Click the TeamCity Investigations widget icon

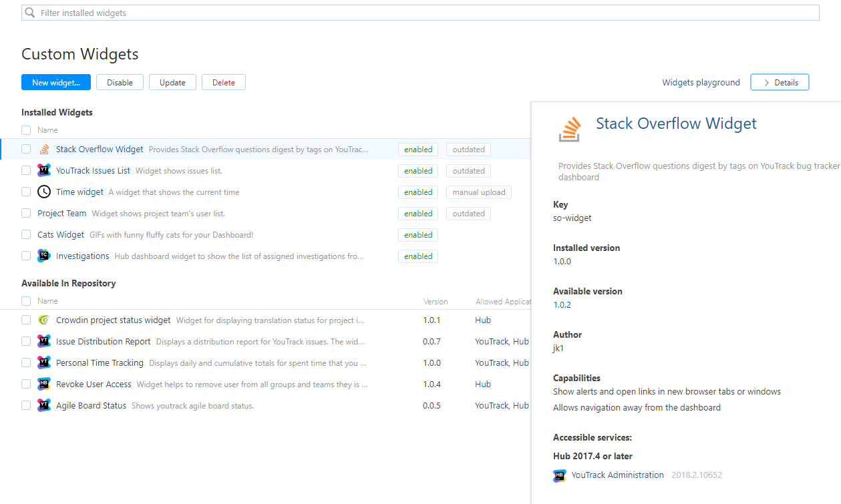(x=44, y=256)
